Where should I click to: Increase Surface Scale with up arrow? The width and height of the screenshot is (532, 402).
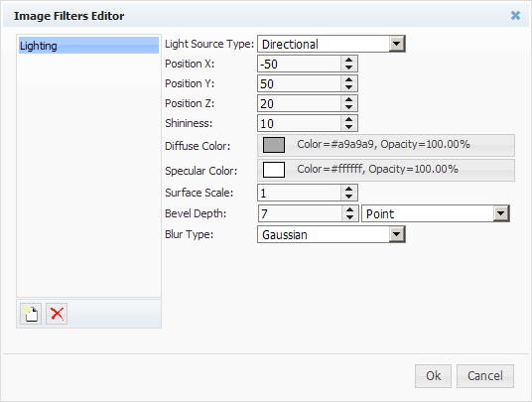[348, 189]
